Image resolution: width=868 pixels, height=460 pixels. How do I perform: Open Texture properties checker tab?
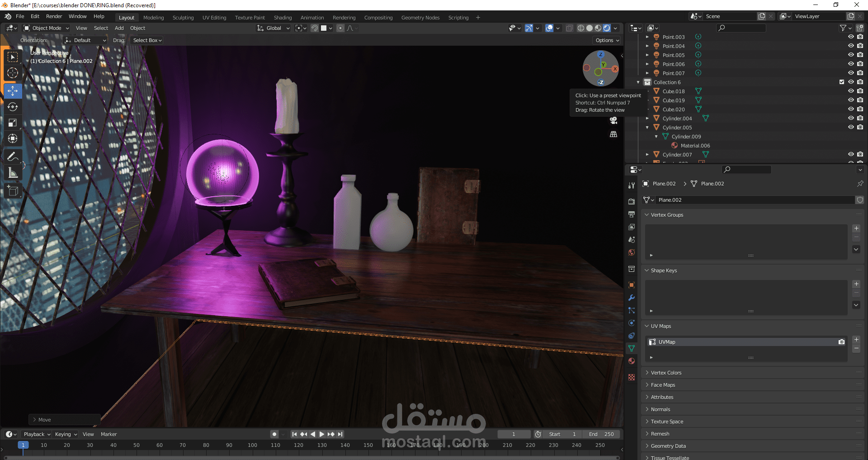(x=632, y=377)
